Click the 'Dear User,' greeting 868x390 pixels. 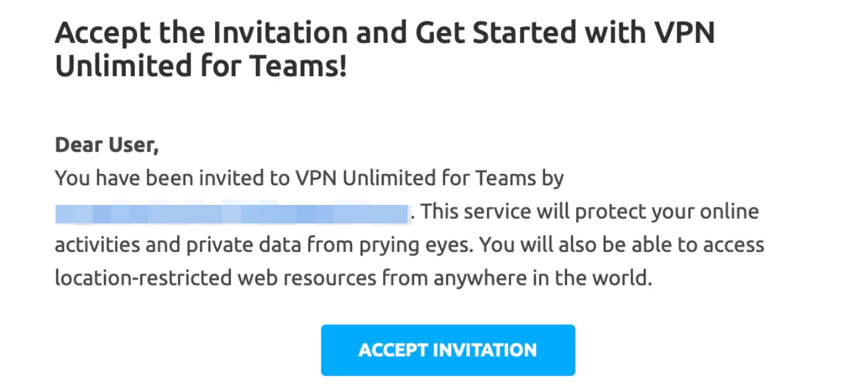(x=107, y=145)
